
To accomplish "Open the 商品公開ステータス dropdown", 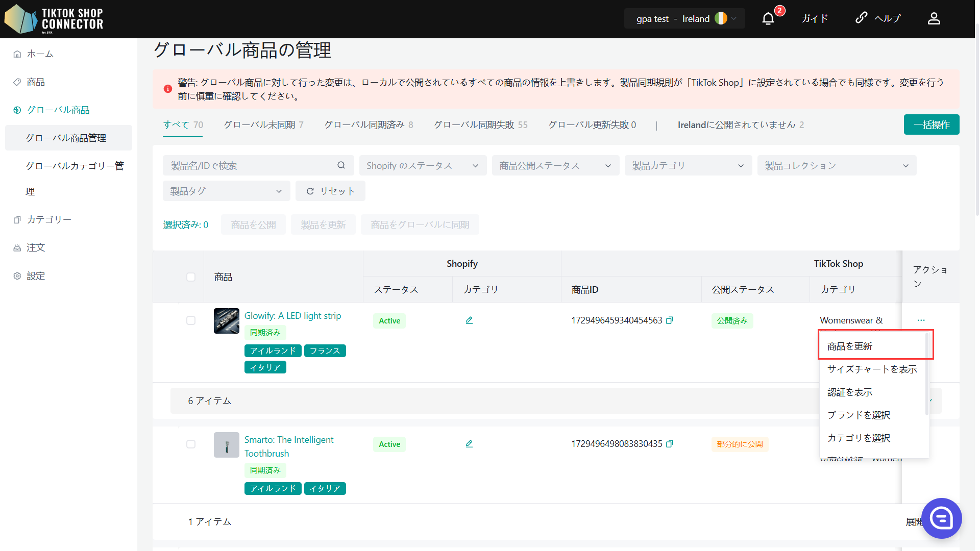I will [x=555, y=165].
